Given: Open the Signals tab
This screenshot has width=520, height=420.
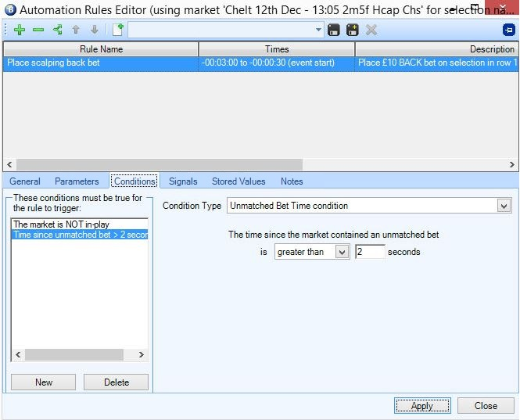Looking at the screenshot, I should [183, 181].
